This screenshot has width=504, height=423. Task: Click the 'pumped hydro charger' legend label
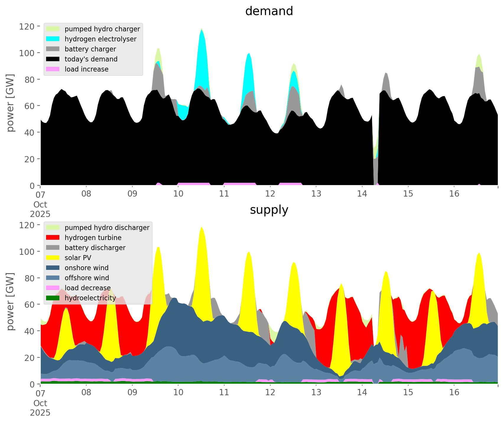pyautogui.click(x=102, y=29)
